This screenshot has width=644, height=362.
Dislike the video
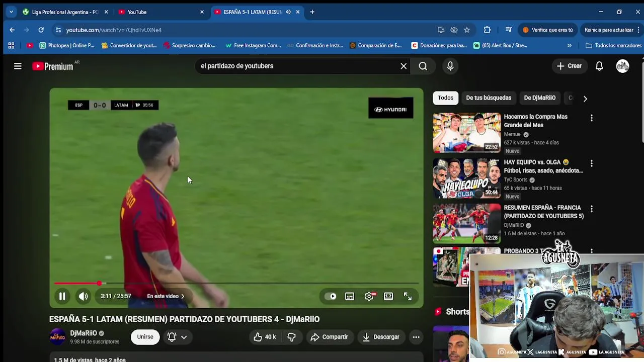pos(291,337)
